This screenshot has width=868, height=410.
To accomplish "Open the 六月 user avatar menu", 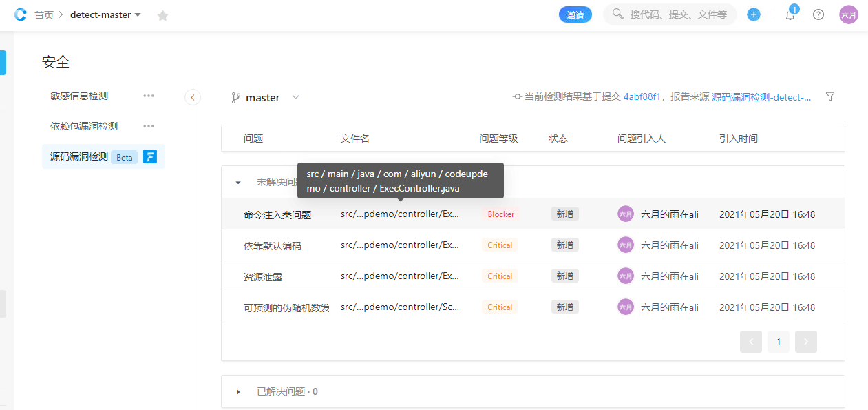I will tap(849, 14).
